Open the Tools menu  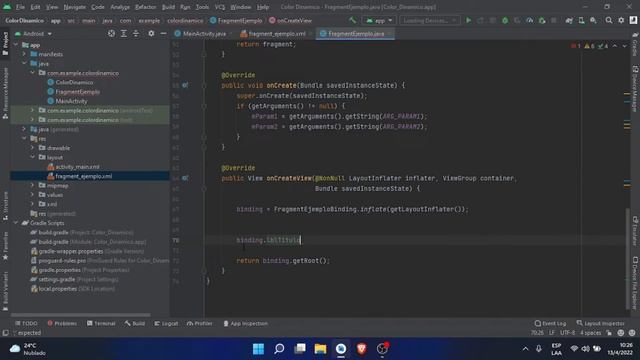(x=202, y=7)
